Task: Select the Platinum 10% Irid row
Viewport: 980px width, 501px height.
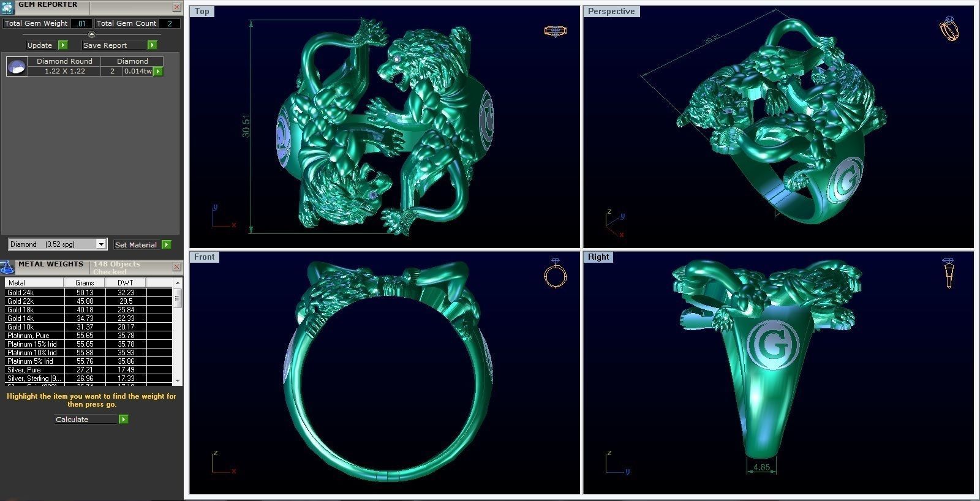Action: pyautogui.click(x=89, y=353)
